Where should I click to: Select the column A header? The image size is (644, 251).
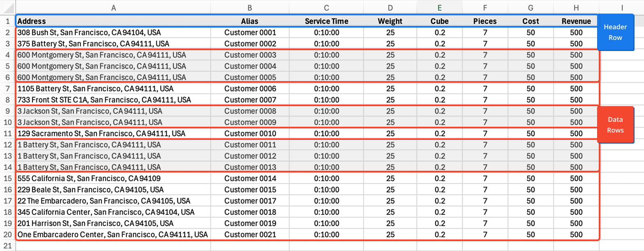[x=114, y=7]
